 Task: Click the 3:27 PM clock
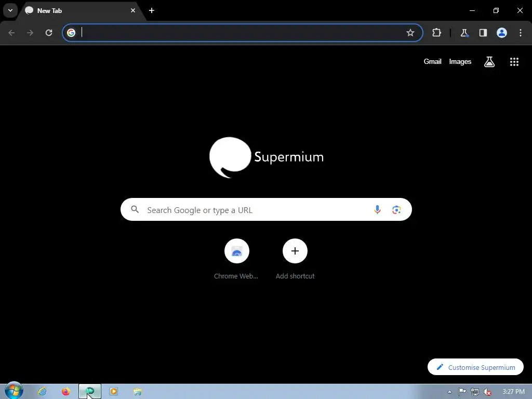(x=513, y=392)
